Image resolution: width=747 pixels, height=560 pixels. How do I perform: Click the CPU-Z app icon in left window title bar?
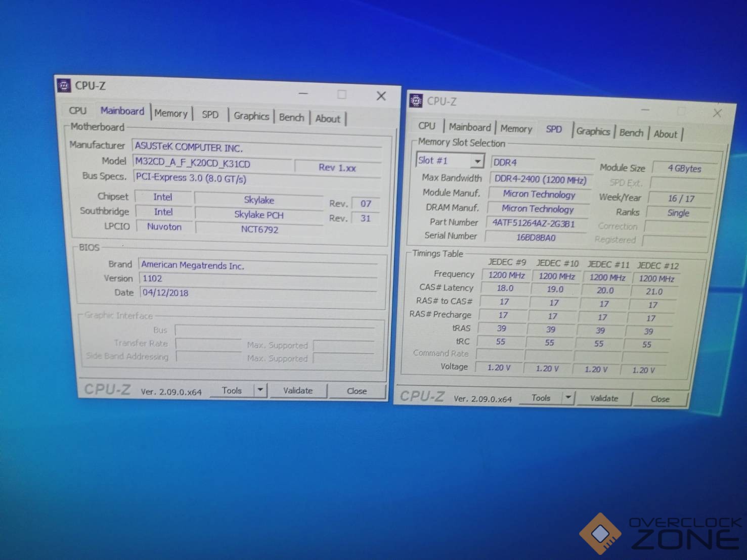[64, 85]
